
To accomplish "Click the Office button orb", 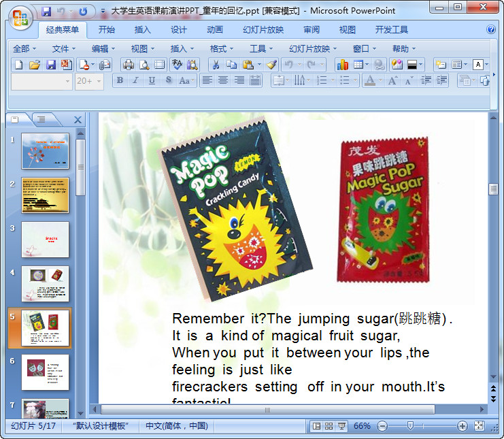I will [x=20, y=18].
